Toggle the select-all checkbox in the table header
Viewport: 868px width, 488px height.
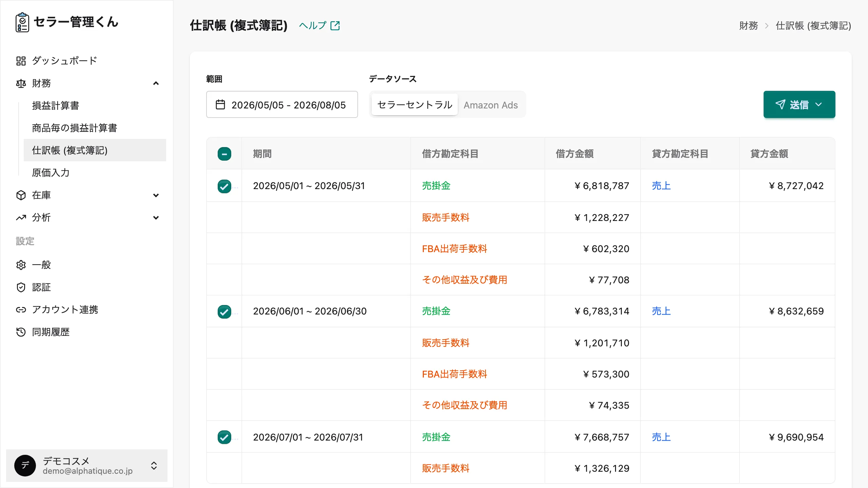coord(224,154)
